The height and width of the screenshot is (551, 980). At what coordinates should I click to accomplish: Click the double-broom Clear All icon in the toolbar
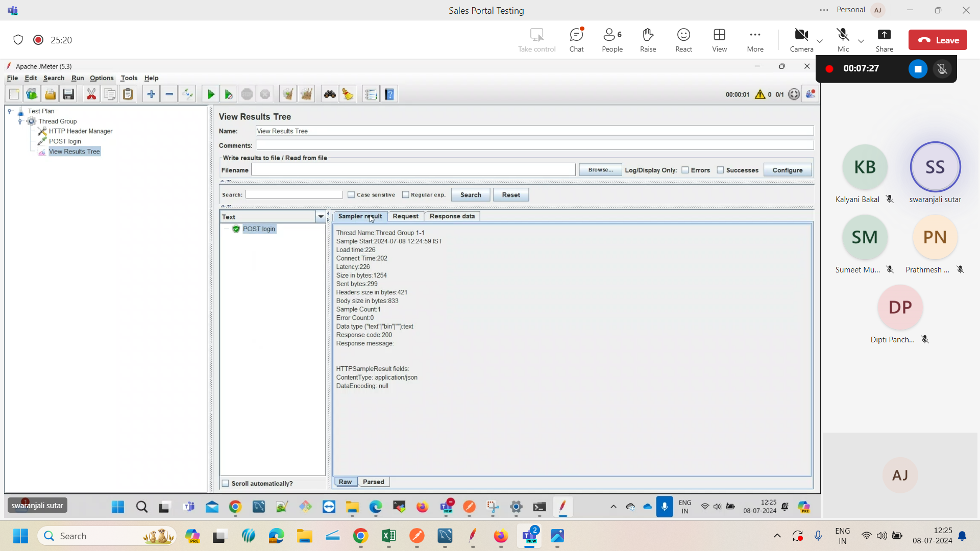pyautogui.click(x=306, y=94)
